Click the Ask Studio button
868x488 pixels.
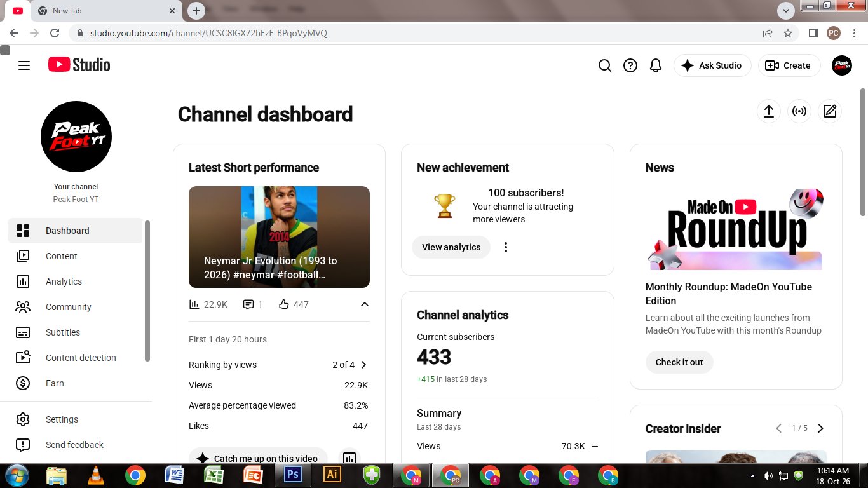point(712,65)
